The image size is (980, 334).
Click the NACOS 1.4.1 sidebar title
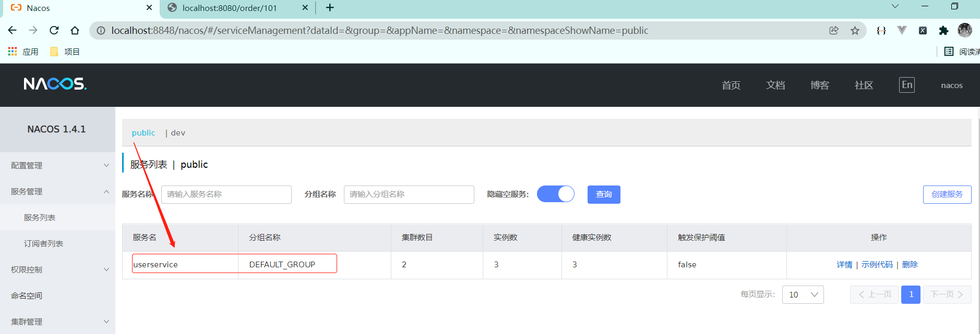tap(56, 129)
